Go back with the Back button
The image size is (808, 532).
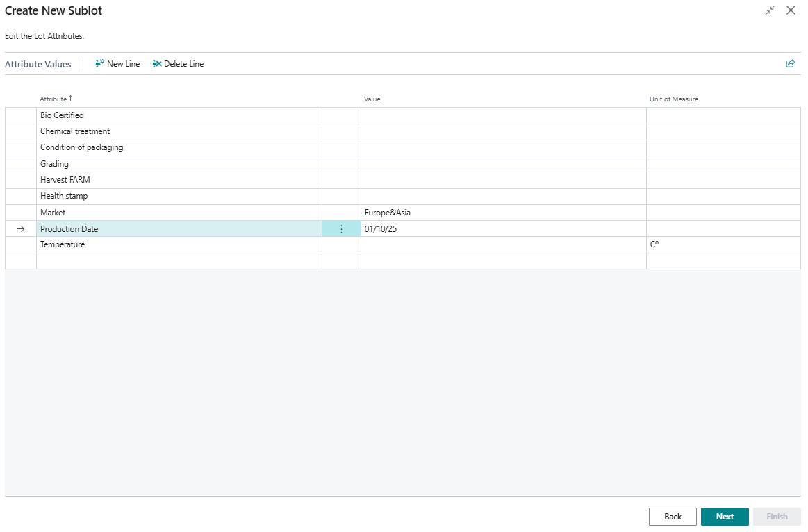coord(673,517)
